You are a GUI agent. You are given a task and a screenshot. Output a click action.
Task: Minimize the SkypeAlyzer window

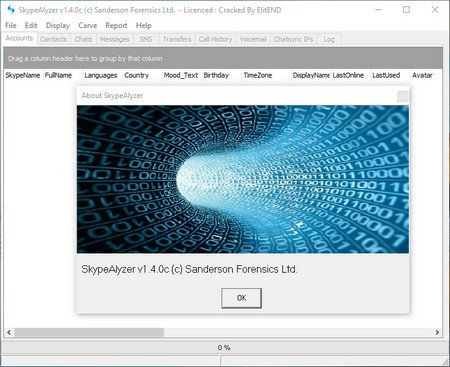tap(378, 10)
